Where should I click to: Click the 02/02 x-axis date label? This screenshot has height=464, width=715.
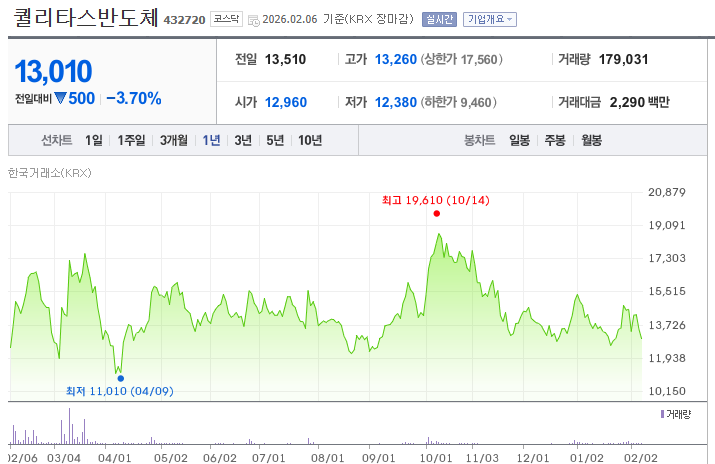coord(641,458)
